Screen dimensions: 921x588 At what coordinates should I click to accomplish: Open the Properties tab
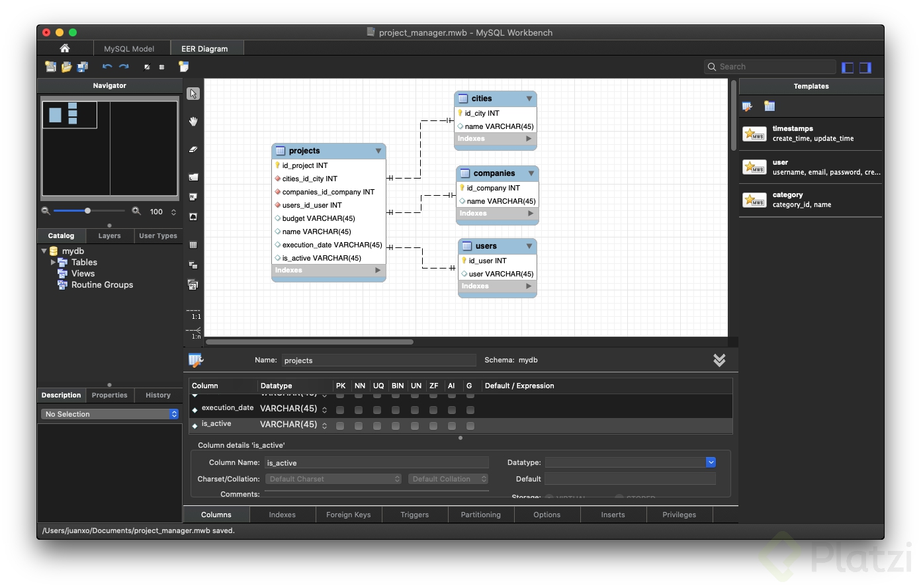110,395
